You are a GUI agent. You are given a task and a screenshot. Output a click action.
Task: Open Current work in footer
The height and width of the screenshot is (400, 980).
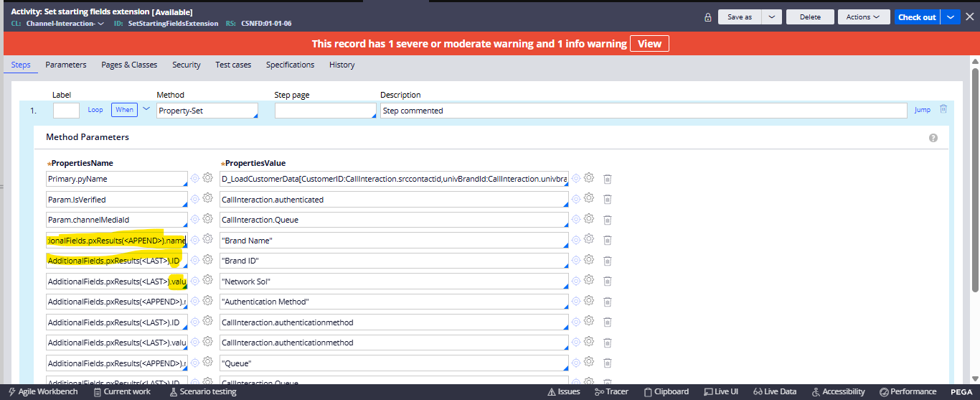pyautogui.click(x=122, y=391)
